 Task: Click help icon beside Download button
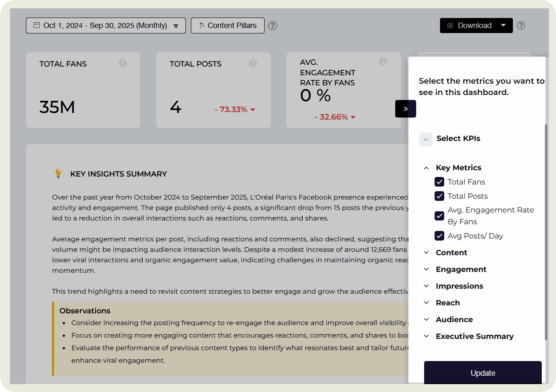(x=521, y=26)
